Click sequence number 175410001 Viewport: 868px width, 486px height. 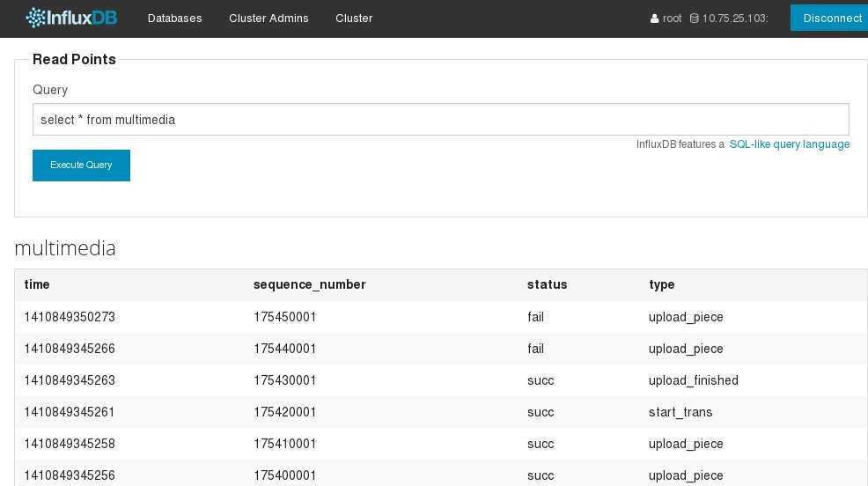click(x=285, y=444)
